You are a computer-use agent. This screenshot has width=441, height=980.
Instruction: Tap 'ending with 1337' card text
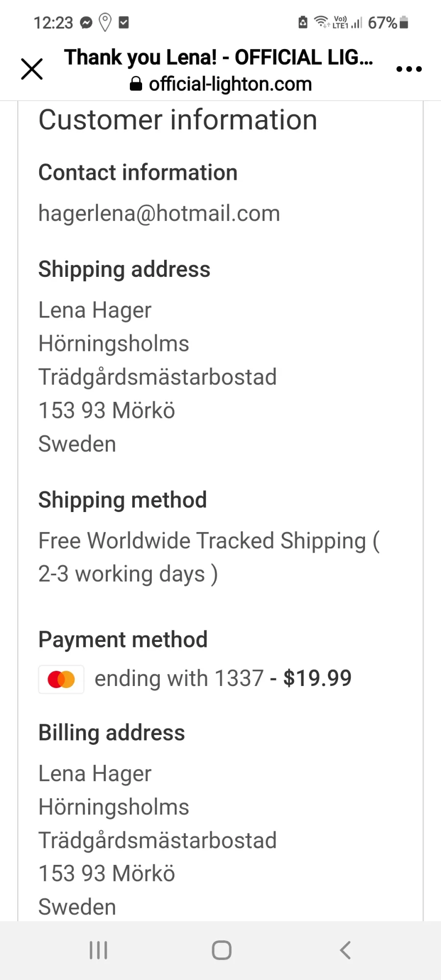[x=179, y=679]
